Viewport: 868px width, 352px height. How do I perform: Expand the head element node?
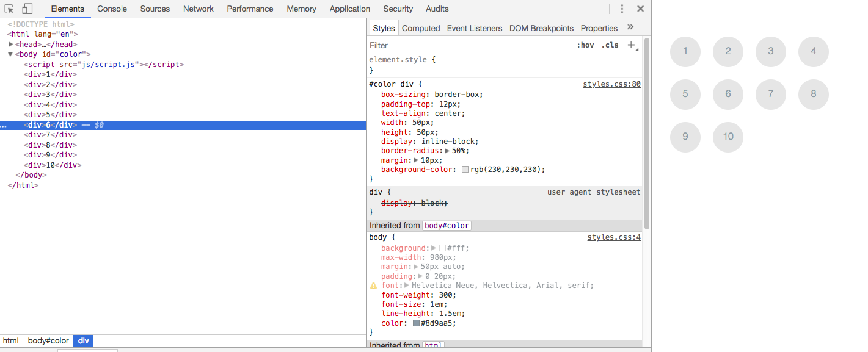click(11, 45)
